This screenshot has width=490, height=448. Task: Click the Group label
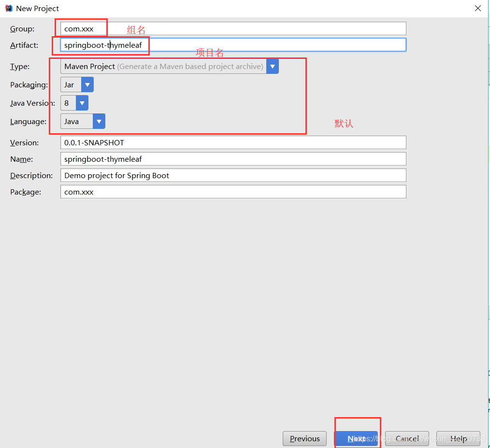[22, 28]
